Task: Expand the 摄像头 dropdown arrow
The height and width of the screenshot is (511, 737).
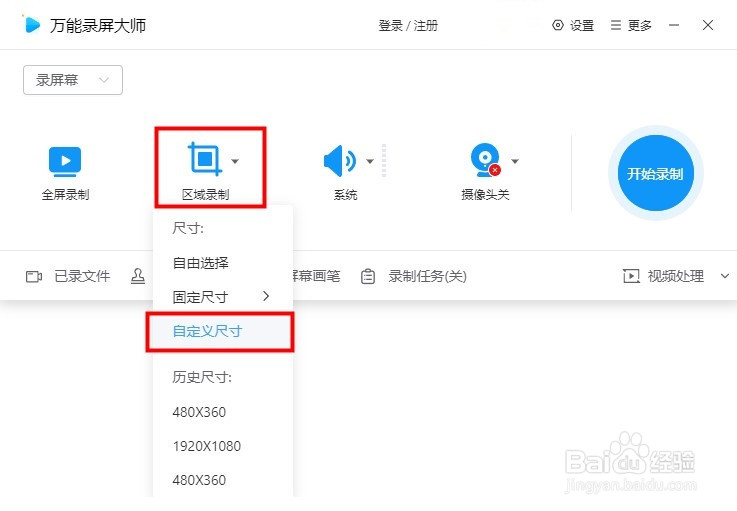Action: tap(515, 161)
